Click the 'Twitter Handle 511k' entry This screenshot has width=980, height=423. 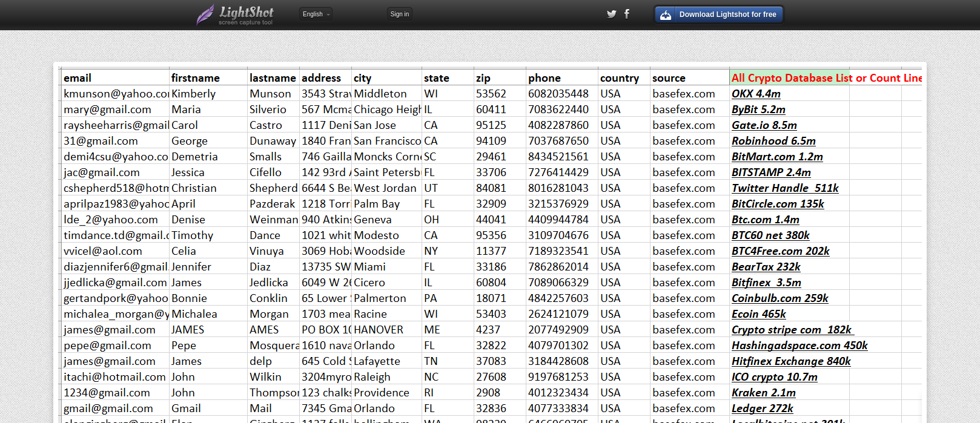click(x=785, y=188)
